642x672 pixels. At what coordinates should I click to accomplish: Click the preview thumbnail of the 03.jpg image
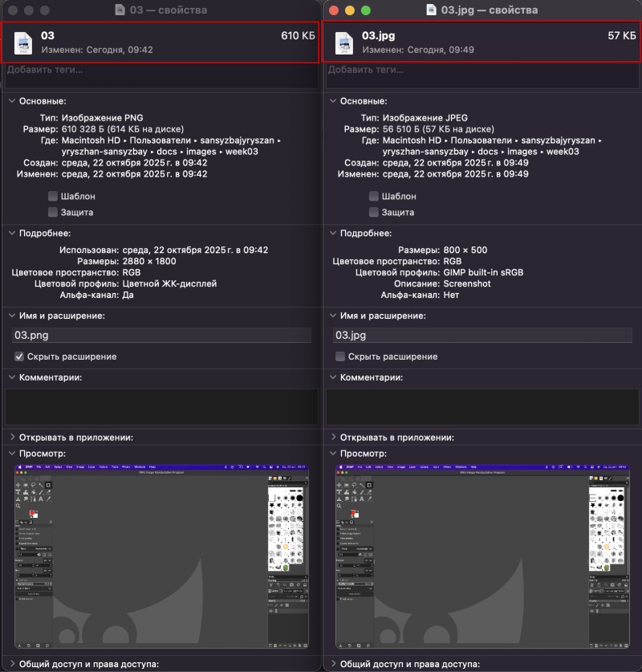[x=482, y=556]
